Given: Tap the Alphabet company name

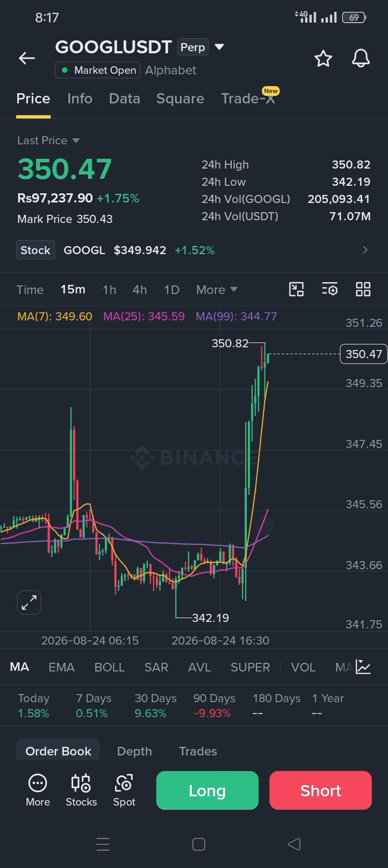Looking at the screenshot, I should pyautogui.click(x=170, y=70).
